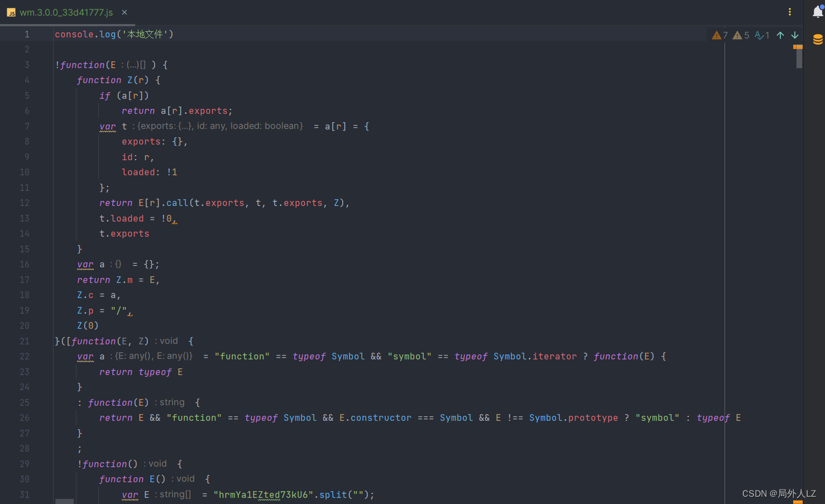Open the Notifications bell panel
Image resolution: width=825 pixels, height=504 pixels.
pos(818,12)
